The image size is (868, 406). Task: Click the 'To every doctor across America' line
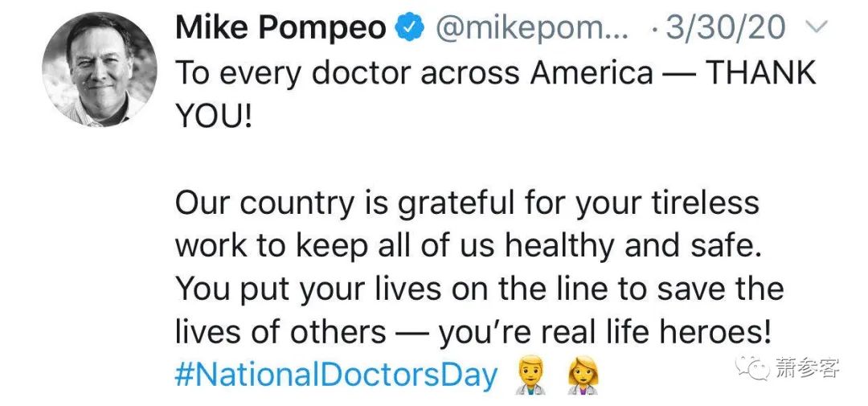[x=414, y=73]
